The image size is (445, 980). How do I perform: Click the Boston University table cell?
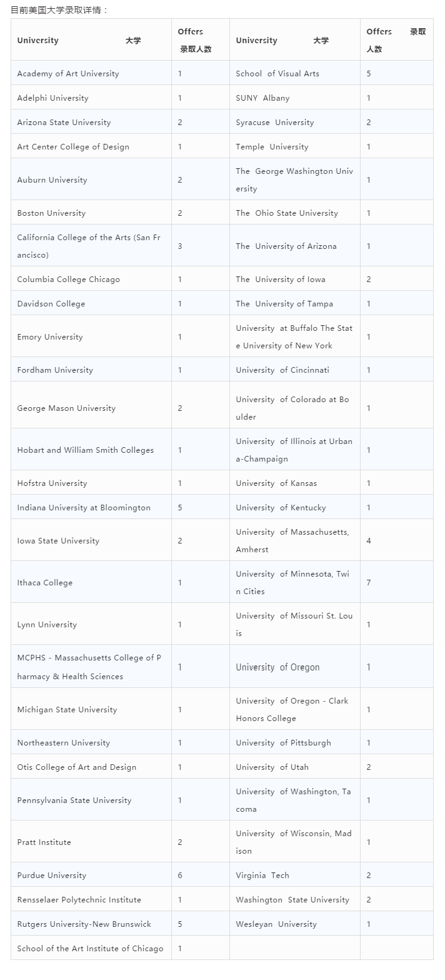click(91, 213)
